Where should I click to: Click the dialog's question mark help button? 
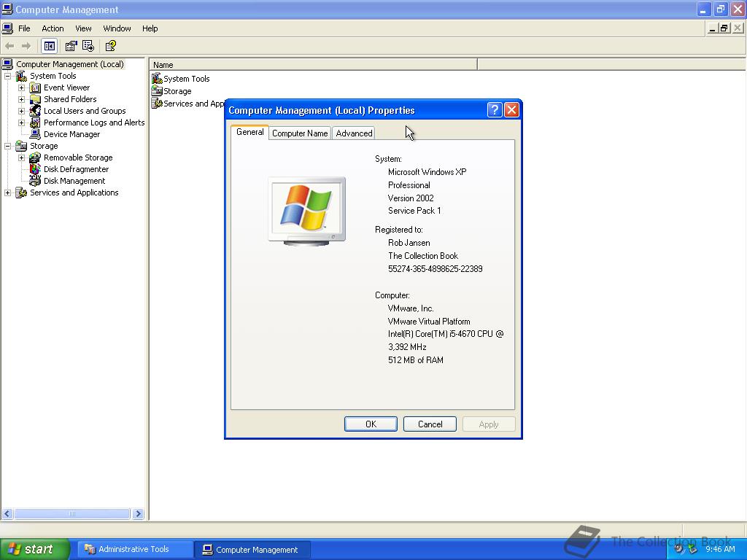495,110
